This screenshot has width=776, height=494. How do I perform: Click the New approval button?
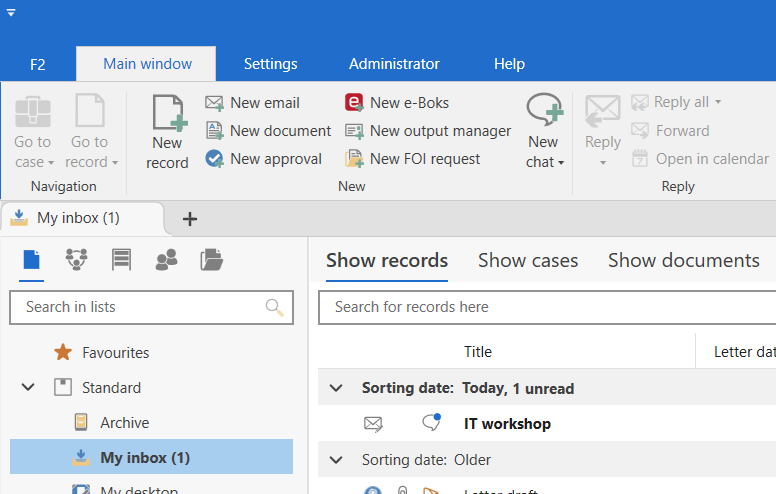coord(263,159)
